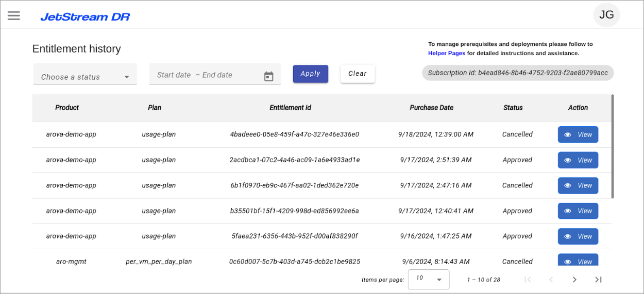
Task: Open the hamburger navigation menu
Action: tap(14, 15)
